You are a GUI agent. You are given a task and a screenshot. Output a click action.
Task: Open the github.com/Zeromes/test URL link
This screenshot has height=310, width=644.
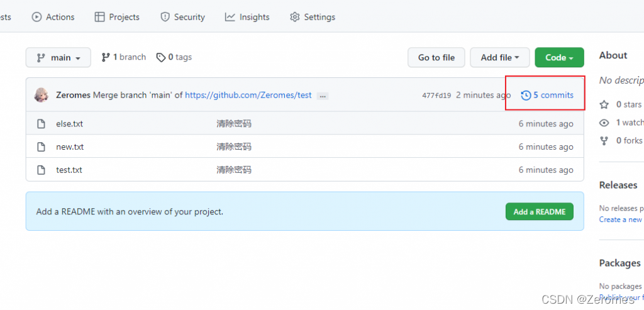pos(248,95)
